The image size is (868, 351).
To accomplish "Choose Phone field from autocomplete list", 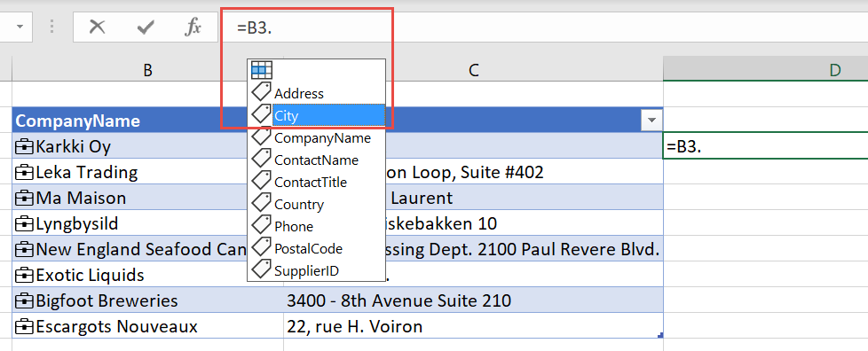I will coord(317,226).
